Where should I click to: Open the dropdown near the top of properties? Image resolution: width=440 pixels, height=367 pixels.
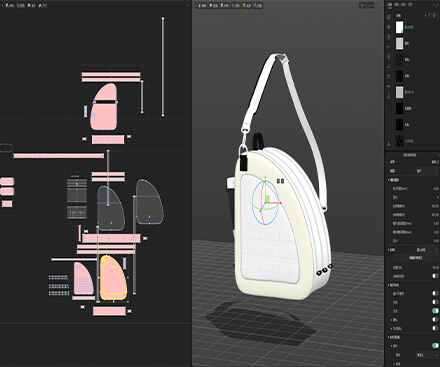pos(427,171)
